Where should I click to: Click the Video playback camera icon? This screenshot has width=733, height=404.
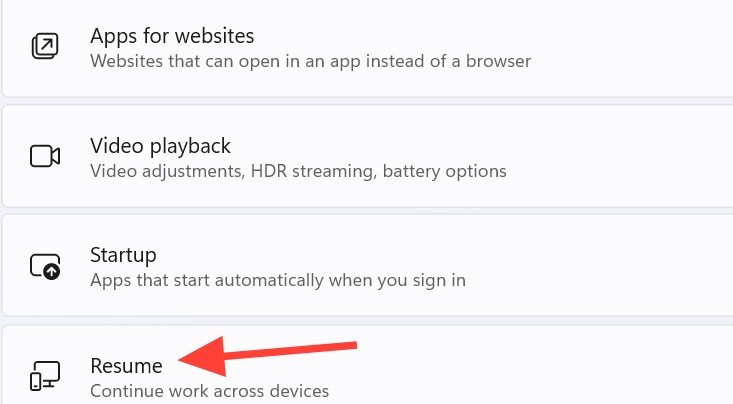click(46, 156)
